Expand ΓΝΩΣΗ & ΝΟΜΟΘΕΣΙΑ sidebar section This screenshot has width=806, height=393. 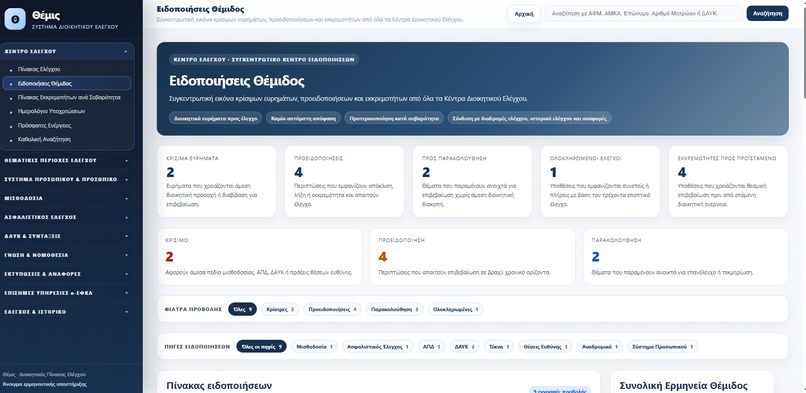point(67,255)
